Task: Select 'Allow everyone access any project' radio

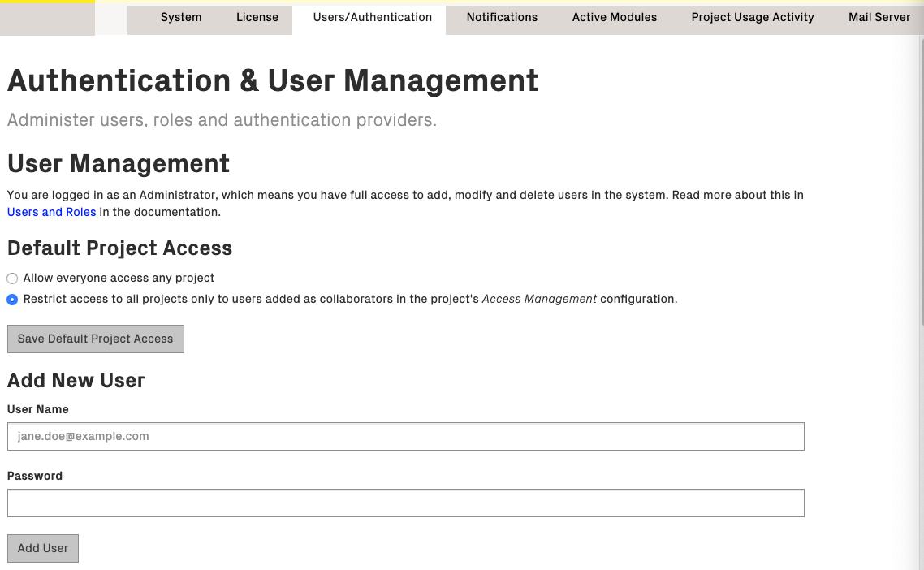Action: (x=12, y=279)
